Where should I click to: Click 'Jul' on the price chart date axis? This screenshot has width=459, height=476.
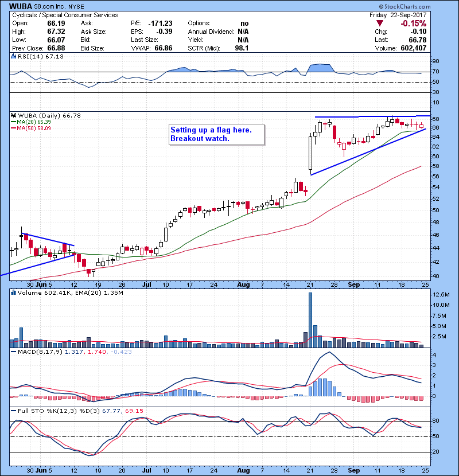coord(147,285)
